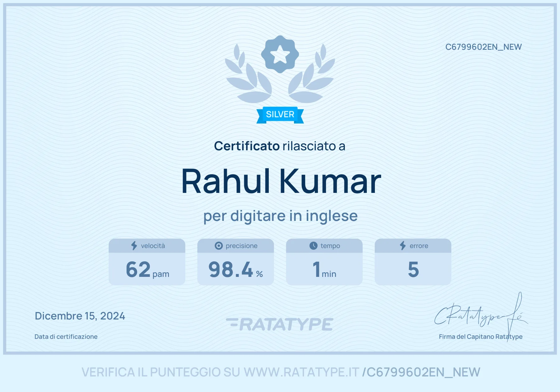This screenshot has height=392, width=560.
Task: Click the 'precisione' label
Action: [x=241, y=246]
